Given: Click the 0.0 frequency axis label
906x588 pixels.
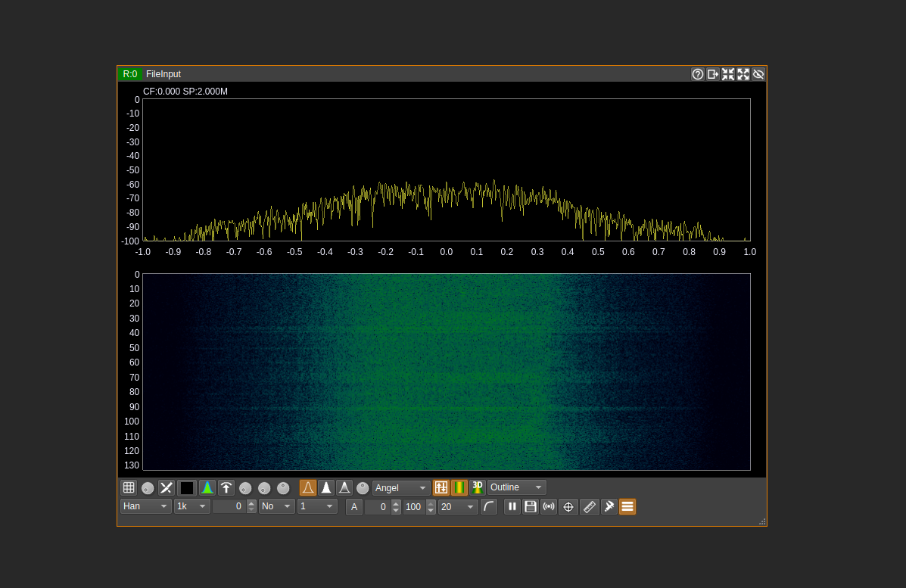Looking at the screenshot, I should 446,252.
